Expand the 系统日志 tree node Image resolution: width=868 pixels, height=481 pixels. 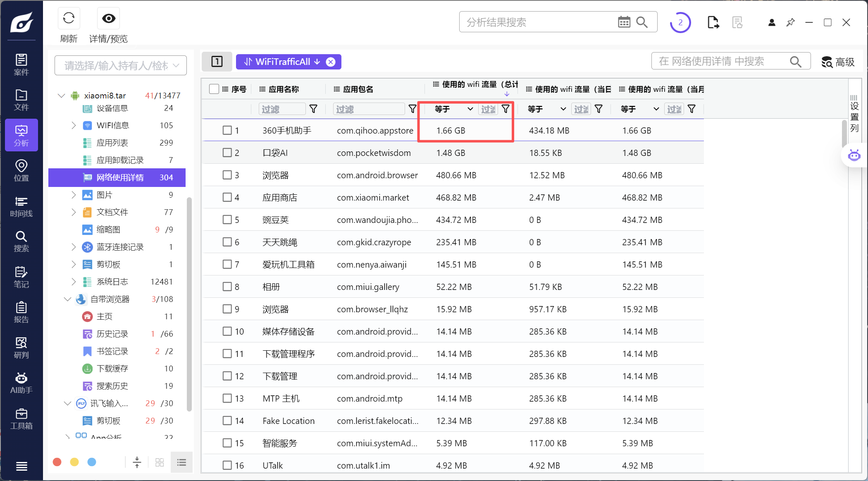pos(74,282)
